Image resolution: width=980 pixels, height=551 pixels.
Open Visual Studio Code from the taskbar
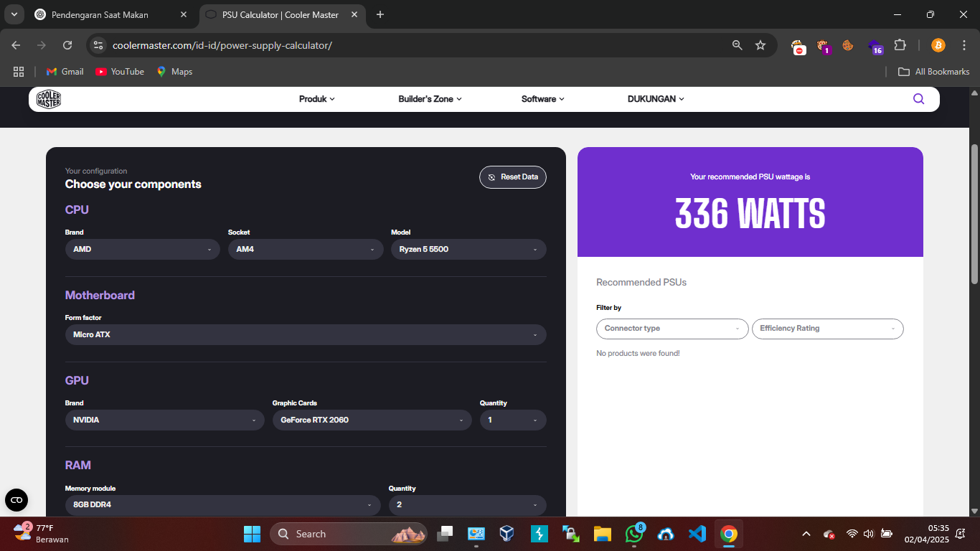coord(697,534)
